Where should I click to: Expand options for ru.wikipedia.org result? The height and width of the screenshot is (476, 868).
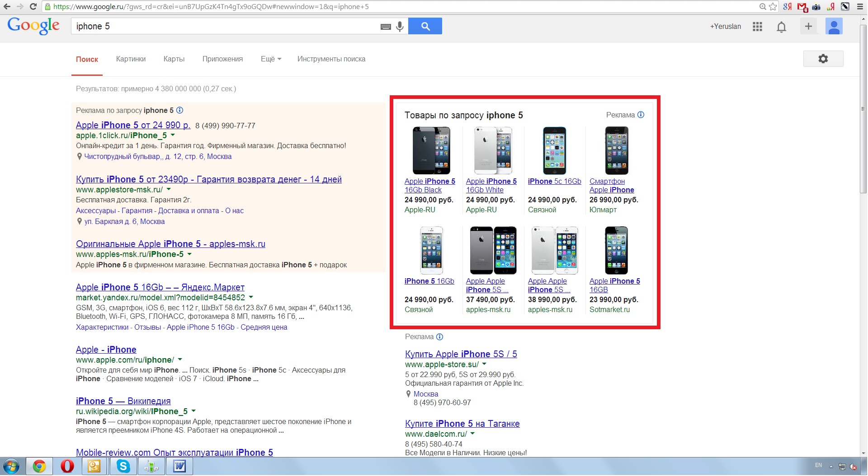tap(193, 411)
